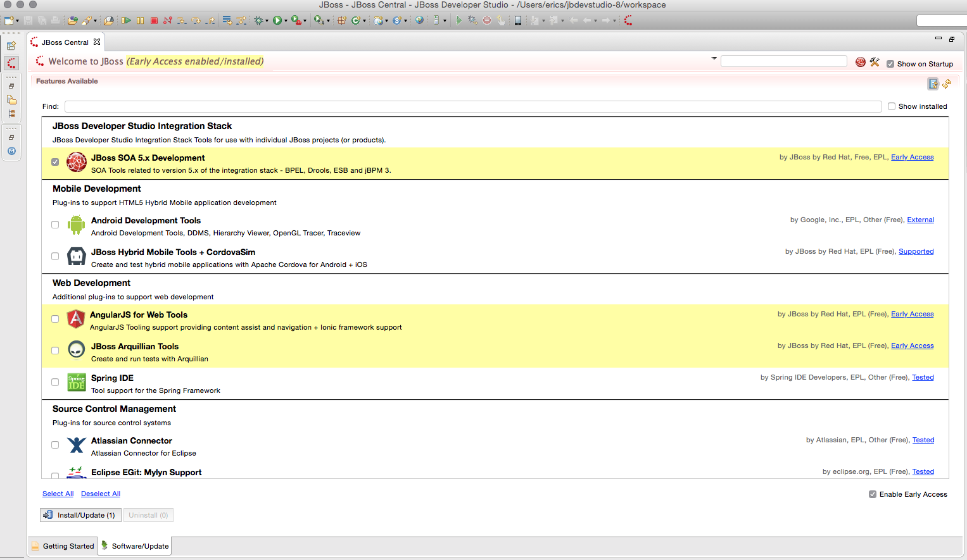Open the search dropdown arrow in Welcome header
967x560 pixels.
(x=714, y=58)
